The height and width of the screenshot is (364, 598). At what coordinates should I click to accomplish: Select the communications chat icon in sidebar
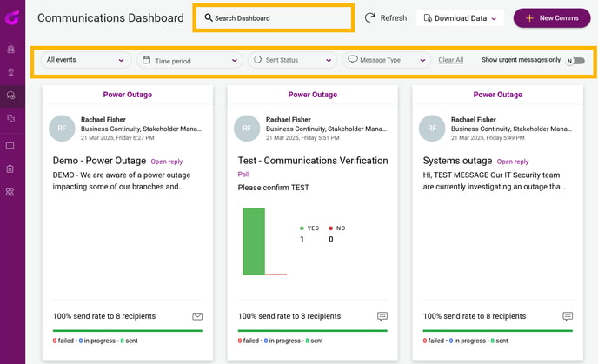(x=10, y=96)
